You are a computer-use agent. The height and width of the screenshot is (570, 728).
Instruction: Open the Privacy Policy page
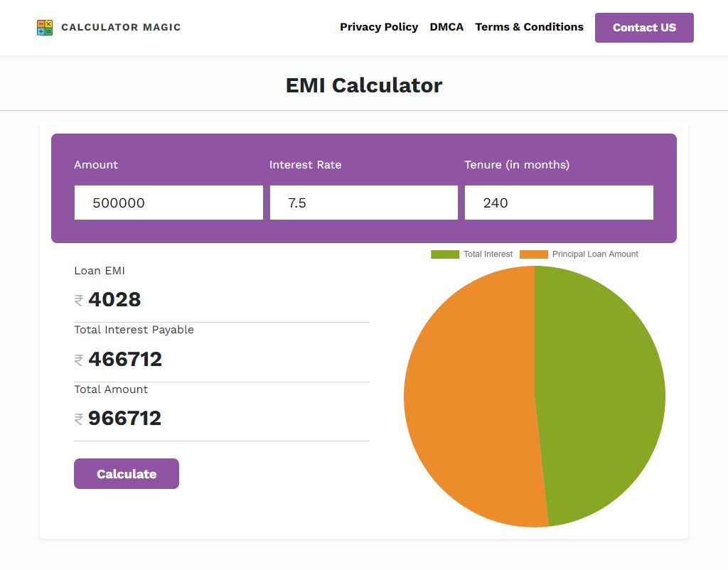[379, 27]
